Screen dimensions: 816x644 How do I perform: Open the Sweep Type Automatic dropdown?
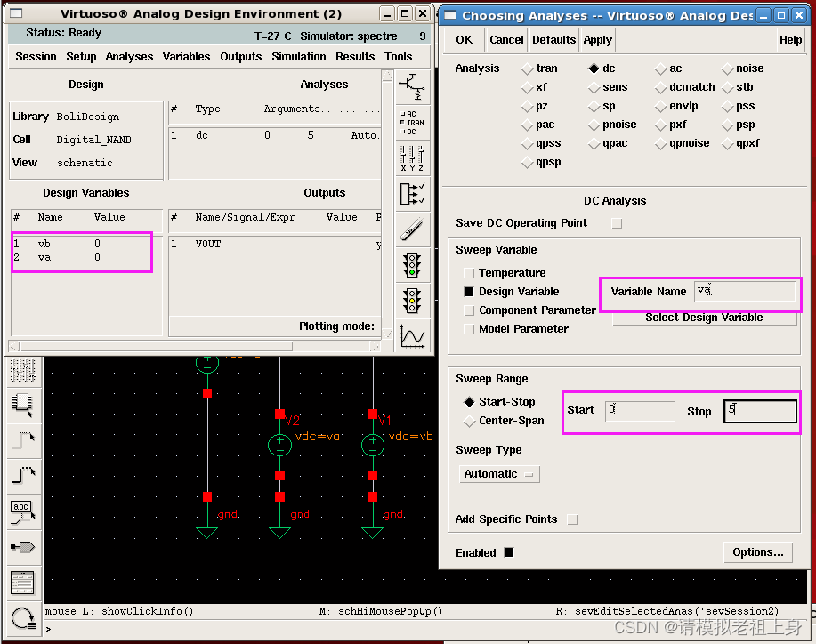499,474
